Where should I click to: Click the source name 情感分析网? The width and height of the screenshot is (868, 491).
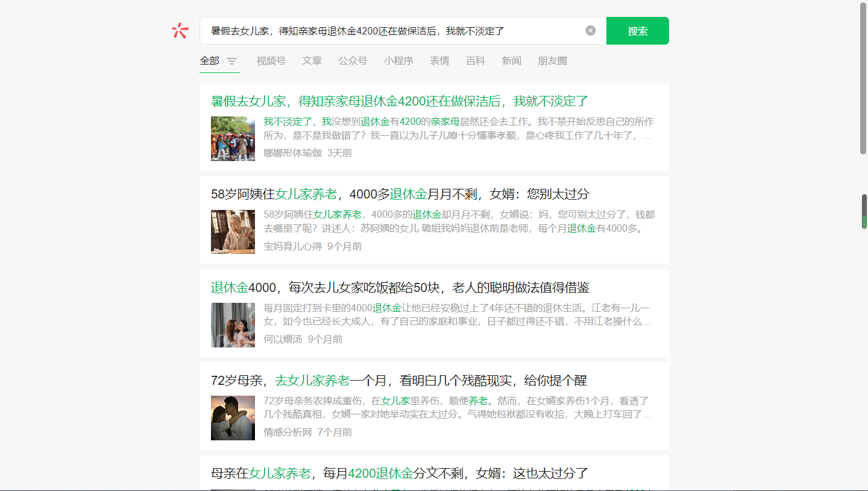(x=288, y=432)
